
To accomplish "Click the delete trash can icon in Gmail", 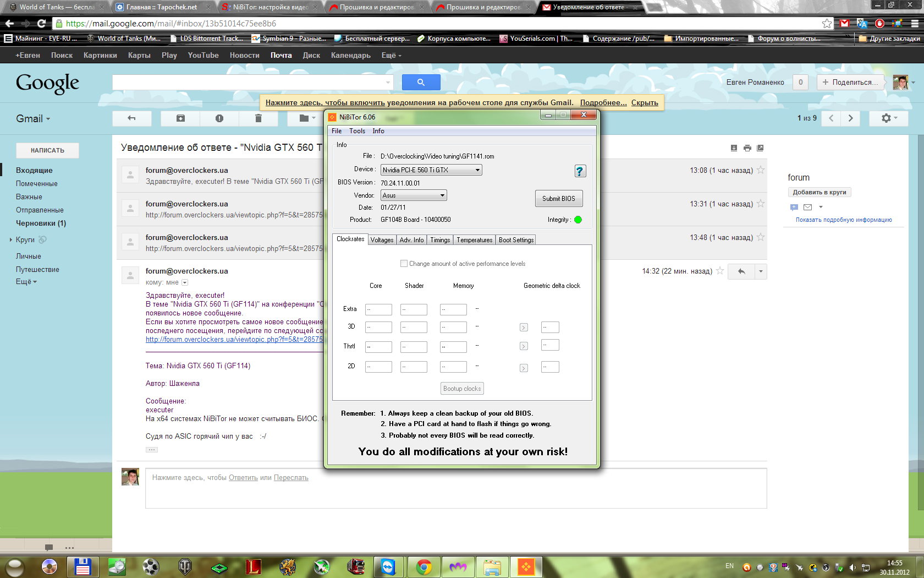I will pos(258,118).
